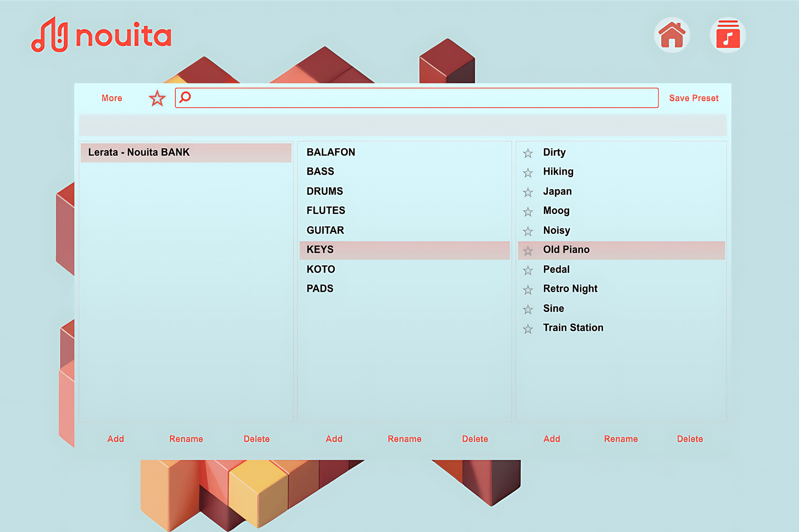Screen dimensions: 799x532
Task: Click the star favorites filter icon
Action: coord(157,98)
